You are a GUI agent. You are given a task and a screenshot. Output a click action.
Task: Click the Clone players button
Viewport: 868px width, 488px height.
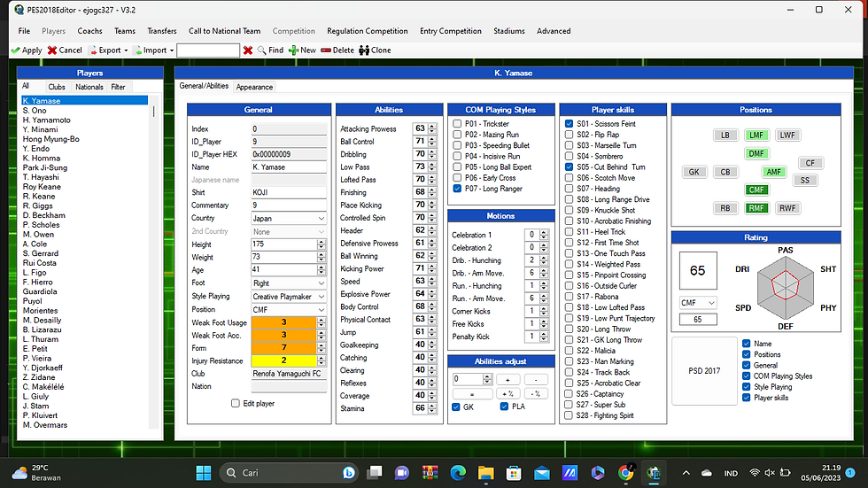tap(375, 50)
